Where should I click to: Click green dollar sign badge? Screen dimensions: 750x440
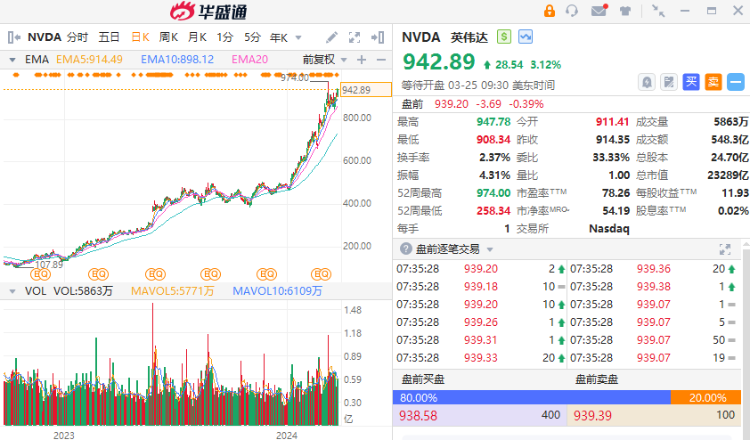[504, 37]
